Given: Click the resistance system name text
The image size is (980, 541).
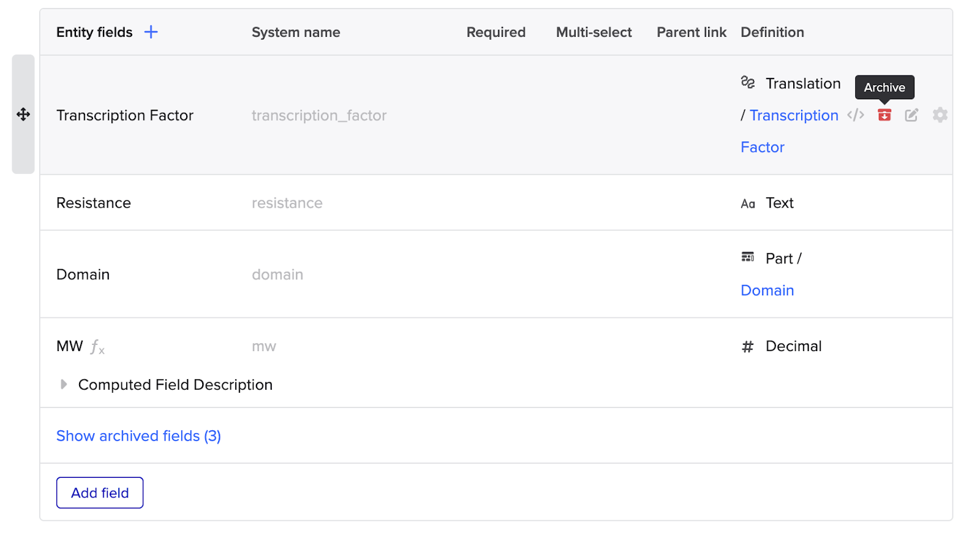Looking at the screenshot, I should tap(287, 203).
